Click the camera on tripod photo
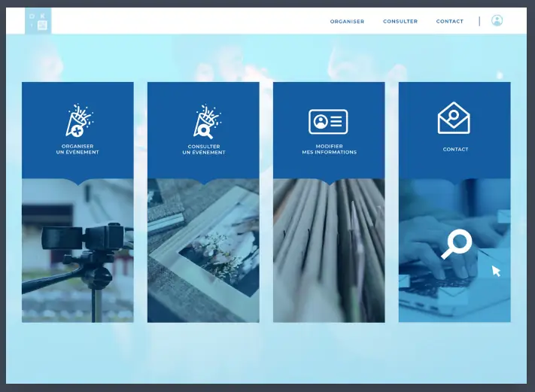 point(78,256)
